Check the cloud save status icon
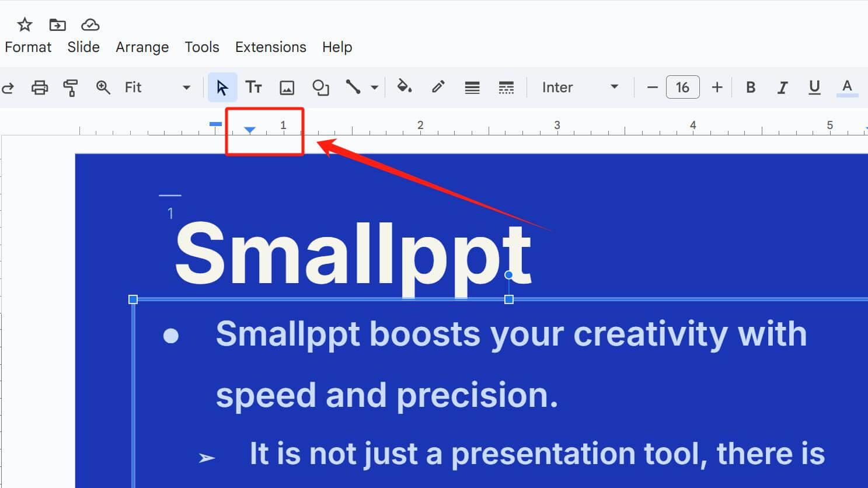This screenshot has height=488, width=868. click(x=90, y=25)
